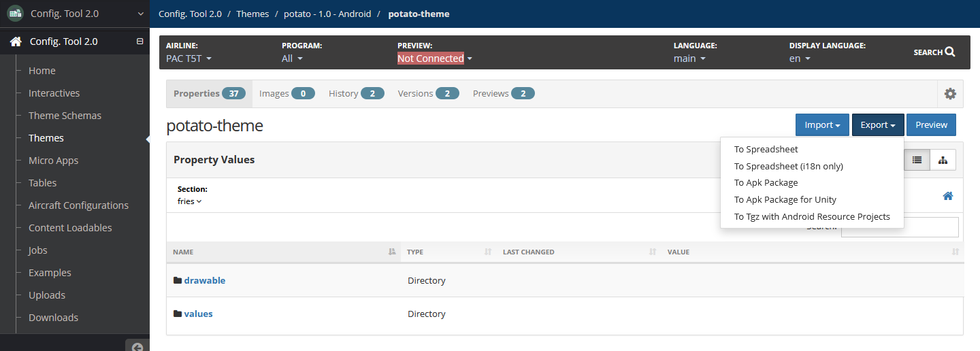Go to Theme Schemas in sidebar
Screen dimensions: 980x351
pyautogui.click(x=65, y=116)
